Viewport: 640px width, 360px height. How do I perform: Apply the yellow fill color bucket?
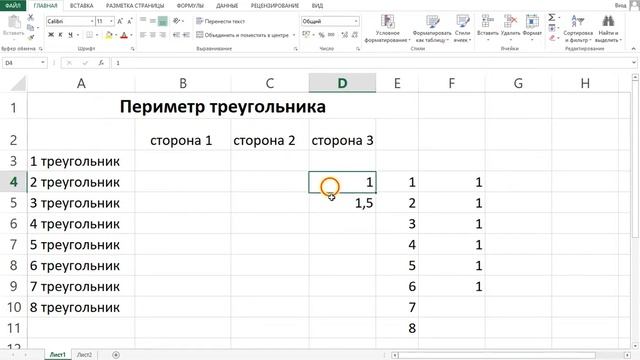click(x=109, y=35)
